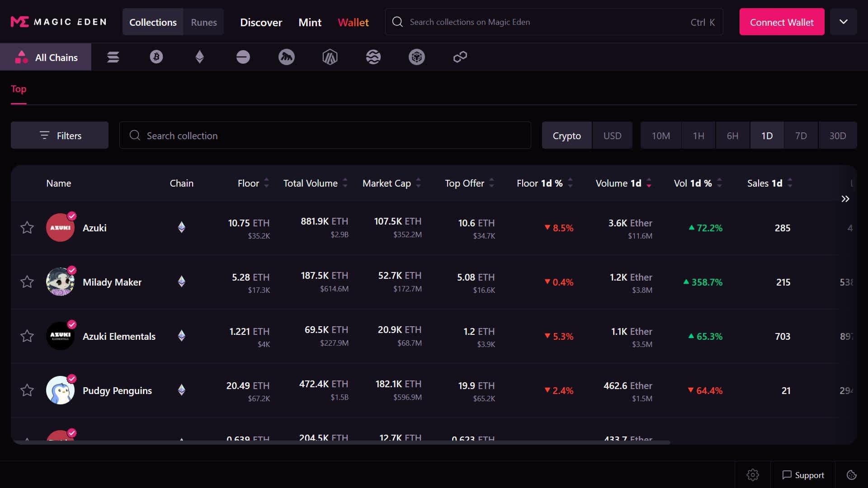Choose the ApeChain gorilla chain filter
The width and height of the screenshot is (868, 488).
[x=286, y=57]
